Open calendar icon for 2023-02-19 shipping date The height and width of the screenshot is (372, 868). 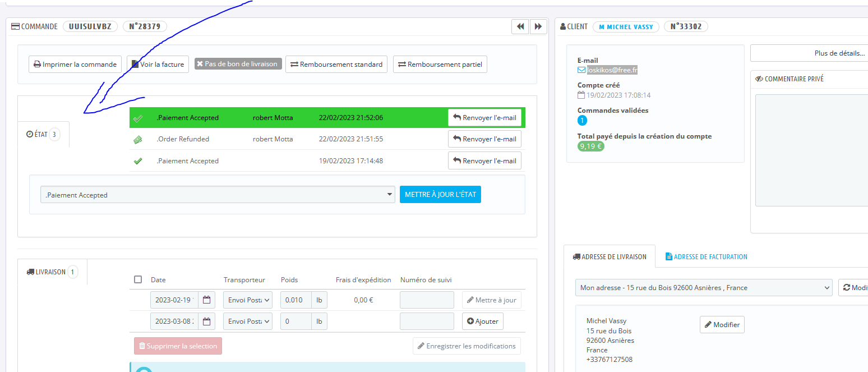(207, 300)
